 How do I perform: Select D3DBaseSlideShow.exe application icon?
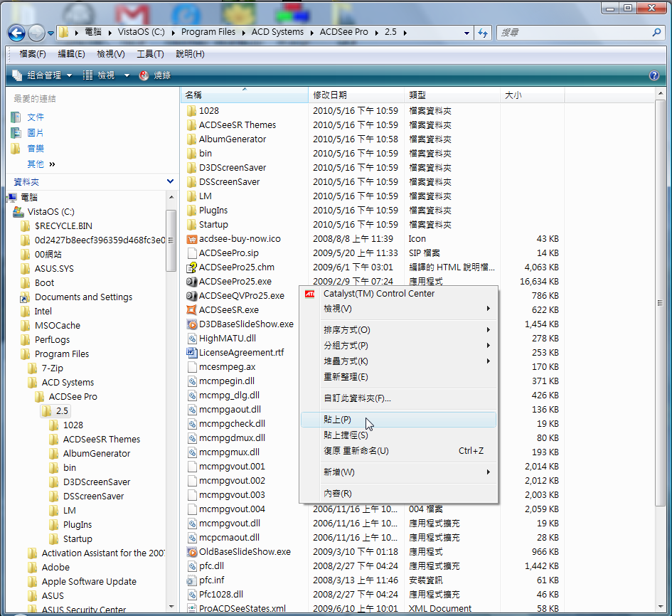(x=191, y=324)
